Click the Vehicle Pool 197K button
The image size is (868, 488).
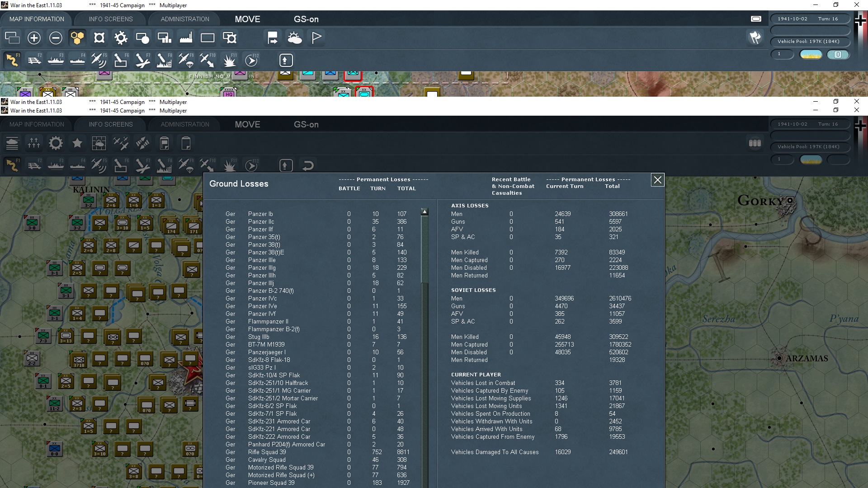[x=808, y=42]
